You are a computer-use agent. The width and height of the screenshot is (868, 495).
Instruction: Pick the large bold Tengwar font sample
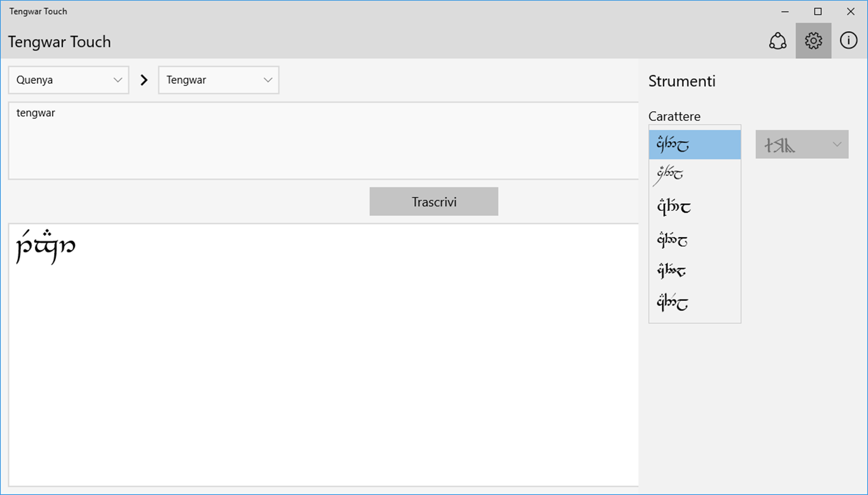694,207
